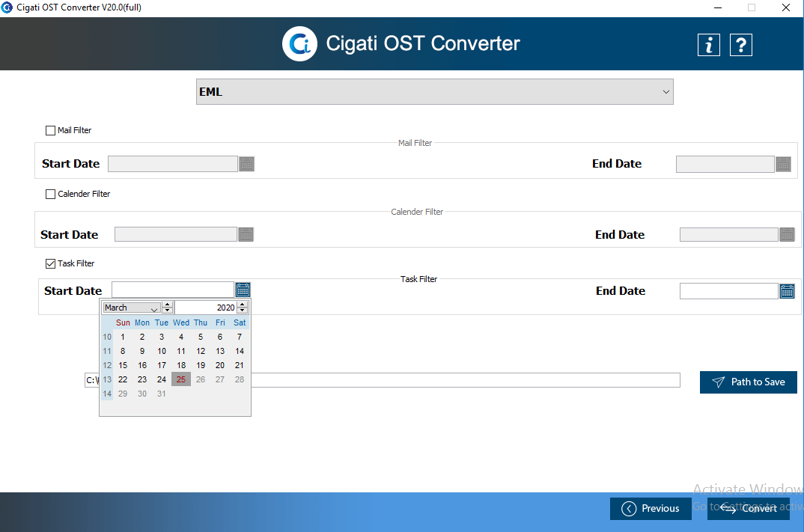The width and height of the screenshot is (804, 532).
Task: Pick March 10 in calendar
Action: click(x=162, y=351)
